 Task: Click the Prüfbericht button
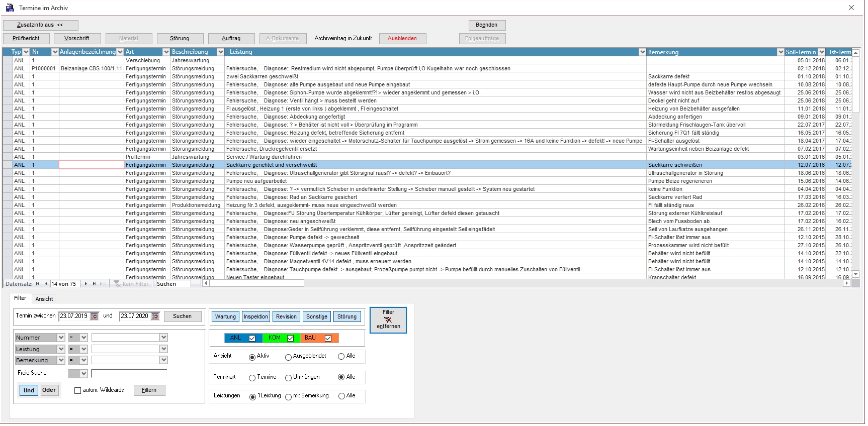tap(26, 39)
